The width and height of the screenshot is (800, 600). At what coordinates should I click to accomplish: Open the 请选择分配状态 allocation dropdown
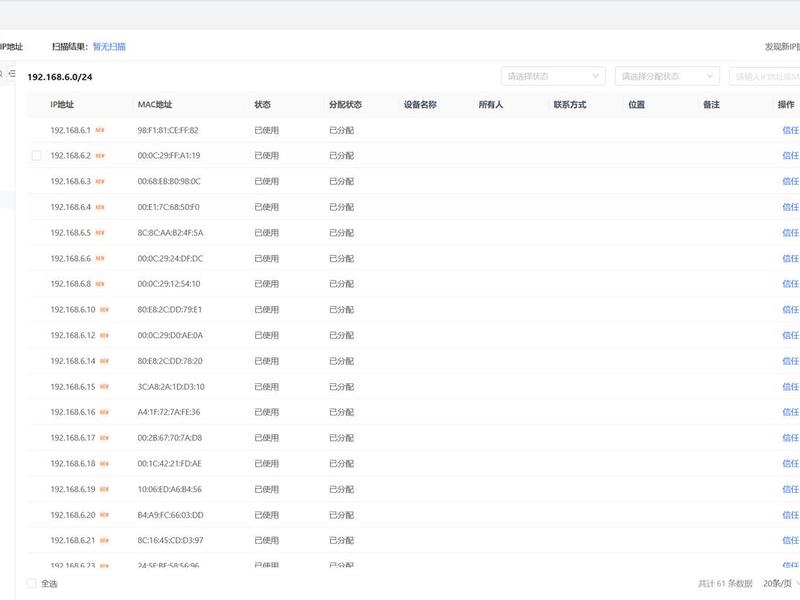coord(667,76)
